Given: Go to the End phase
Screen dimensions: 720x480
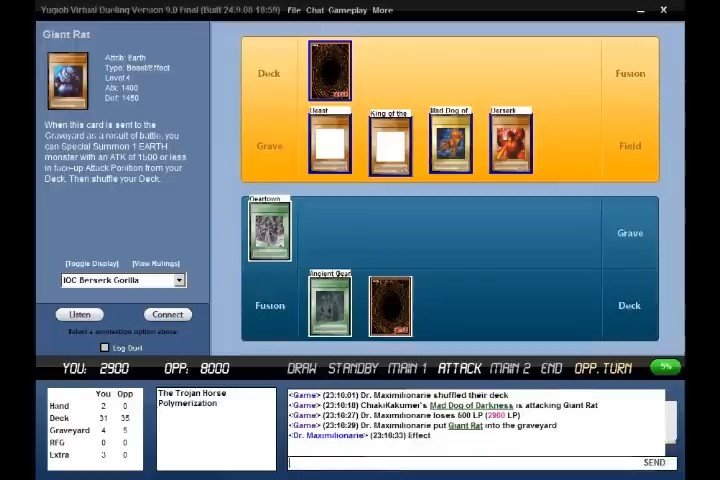Looking at the screenshot, I should click(x=551, y=368).
